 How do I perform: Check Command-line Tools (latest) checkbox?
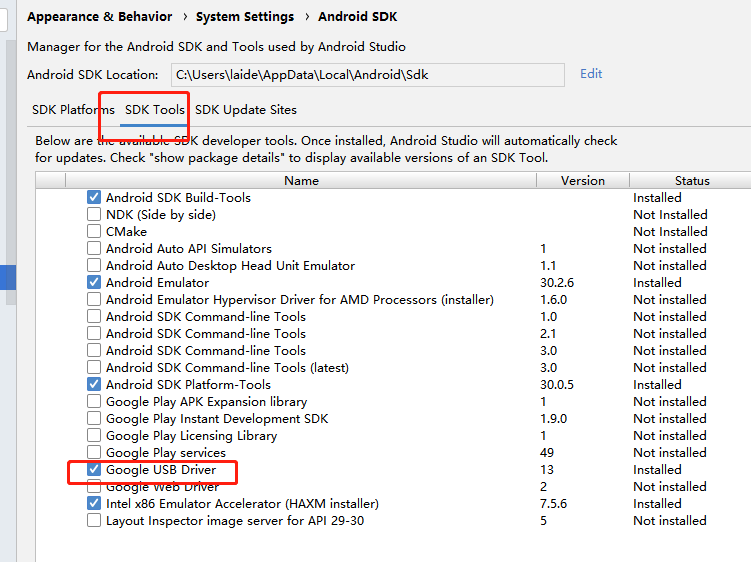pos(94,367)
